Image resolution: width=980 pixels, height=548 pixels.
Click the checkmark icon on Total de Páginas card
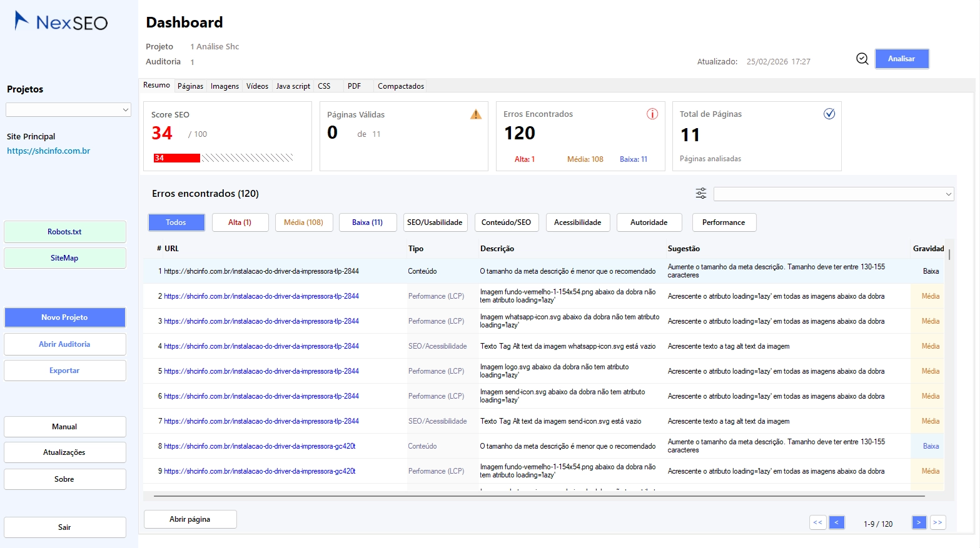830,114
